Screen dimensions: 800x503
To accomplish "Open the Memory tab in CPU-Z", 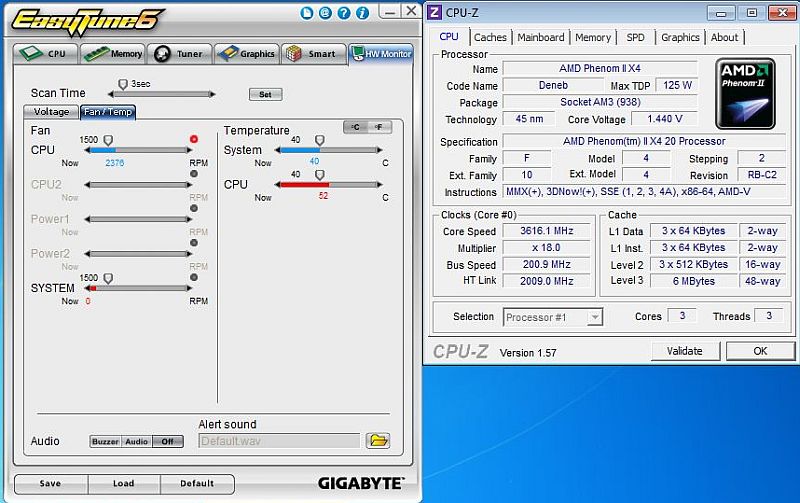I will pos(593,37).
